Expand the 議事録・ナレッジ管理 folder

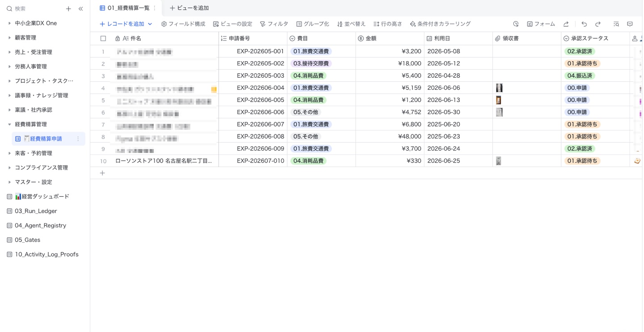[9, 96]
